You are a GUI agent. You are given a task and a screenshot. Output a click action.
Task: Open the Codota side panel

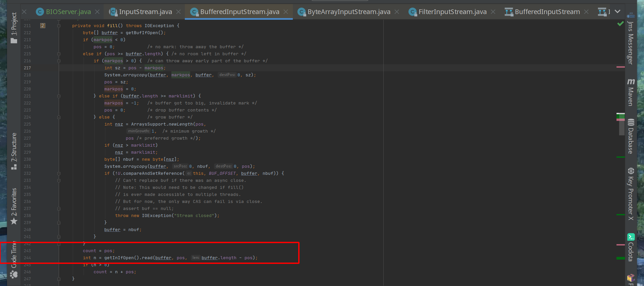(631, 247)
